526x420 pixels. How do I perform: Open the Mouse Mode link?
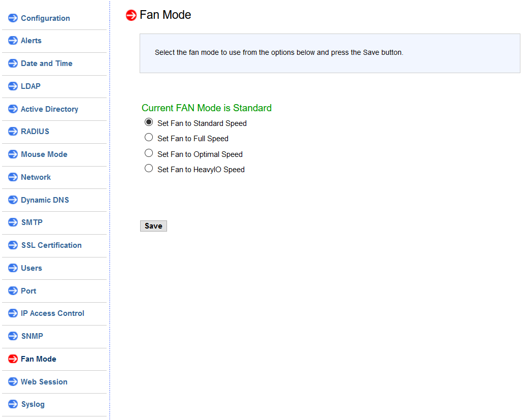[44, 154]
